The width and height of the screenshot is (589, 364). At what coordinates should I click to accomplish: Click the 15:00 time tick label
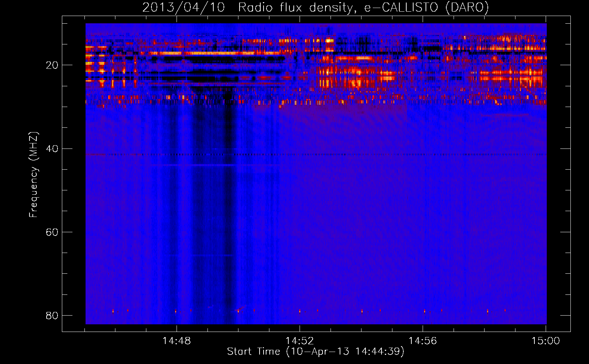(546, 341)
